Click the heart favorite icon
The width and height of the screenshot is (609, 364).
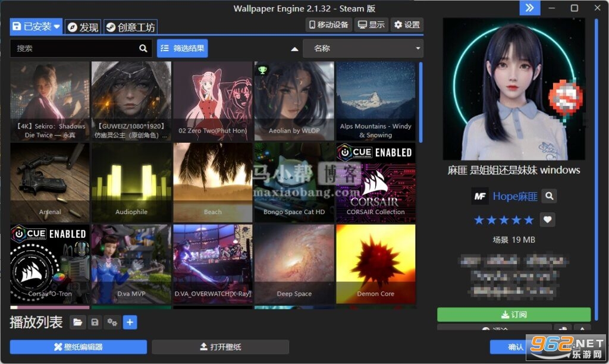(x=547, y=220)
